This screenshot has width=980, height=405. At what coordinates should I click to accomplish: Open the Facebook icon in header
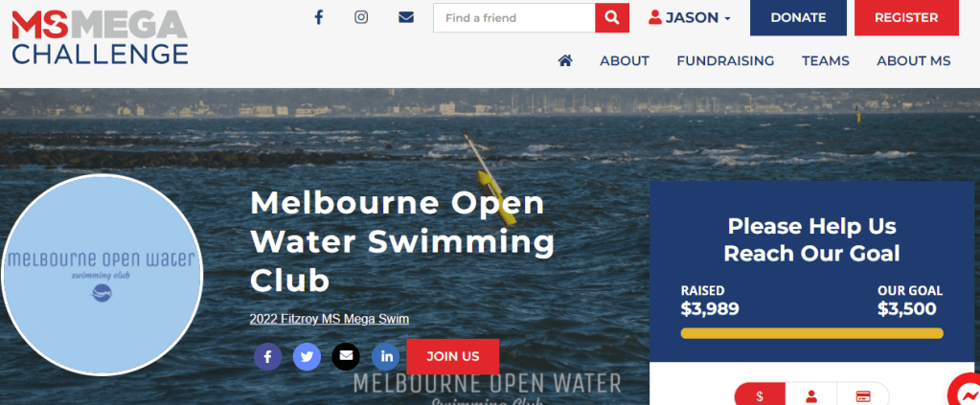[318, 17]
